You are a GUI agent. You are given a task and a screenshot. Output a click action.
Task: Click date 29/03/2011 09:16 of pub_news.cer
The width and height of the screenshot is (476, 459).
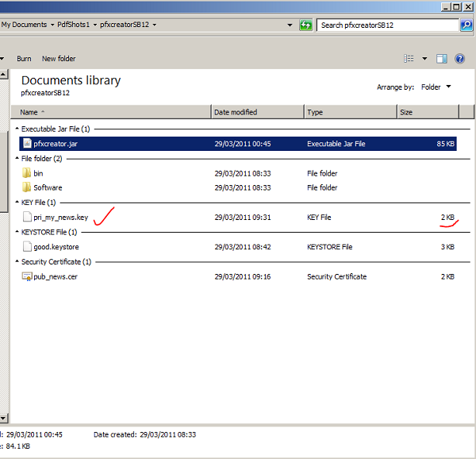pyautogui.click(x=243, y=276)
